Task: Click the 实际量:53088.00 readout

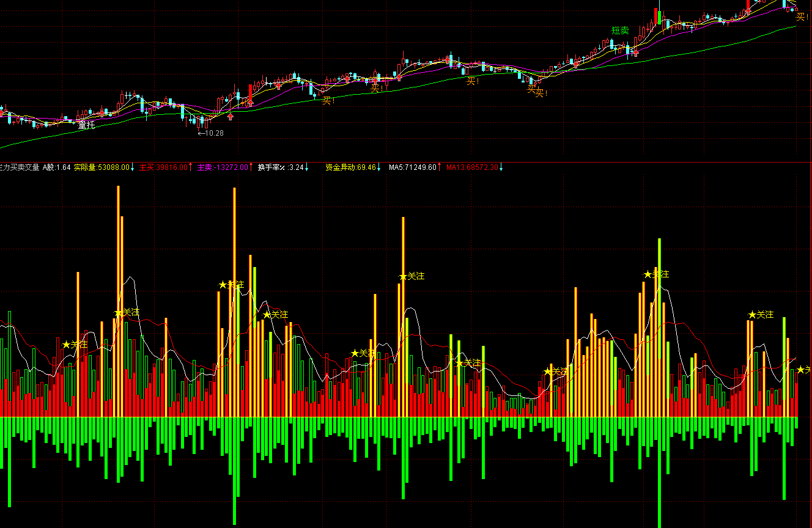Action: (x=102, y=167)
